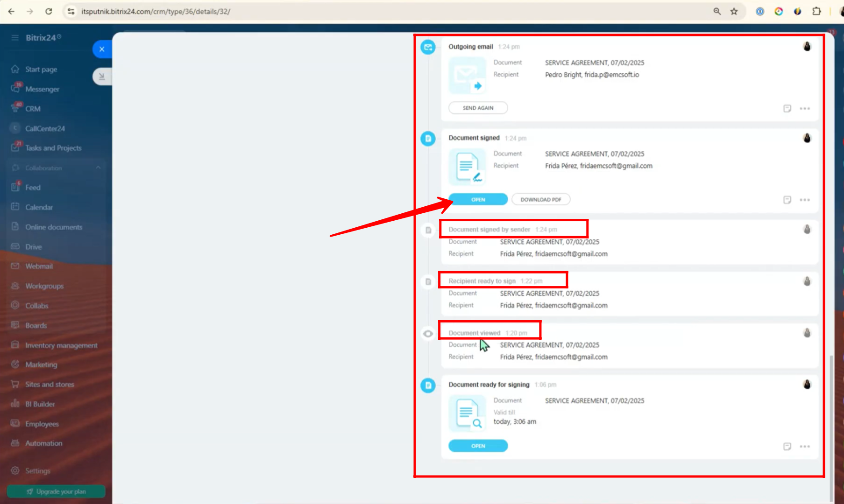Open more options for Document signed entry
The image size is (844, 504).
click(805, 200)
